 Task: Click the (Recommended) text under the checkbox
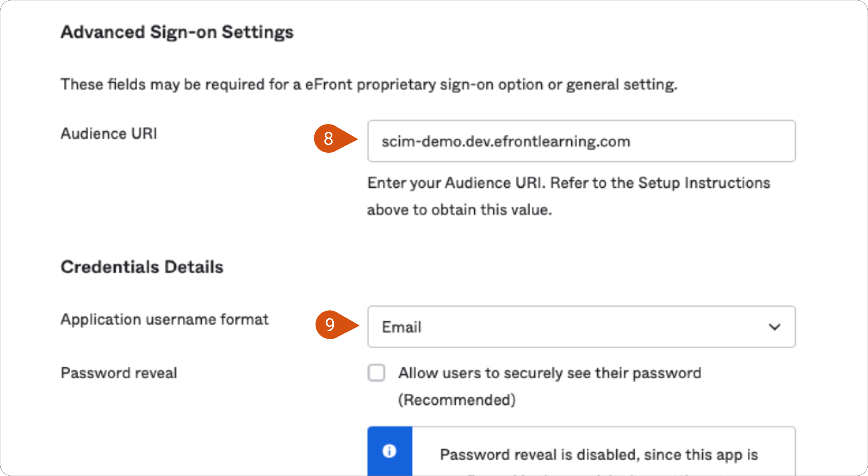(x=457, y=400)
